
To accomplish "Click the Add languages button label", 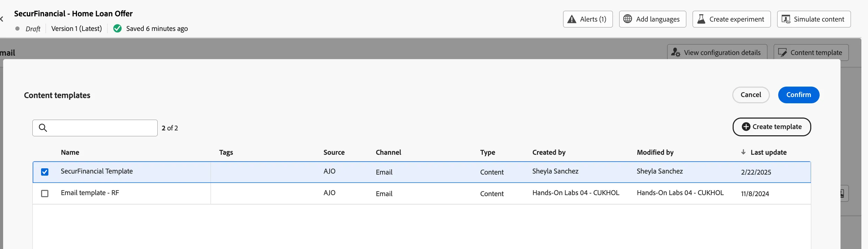I will [658, 19].
